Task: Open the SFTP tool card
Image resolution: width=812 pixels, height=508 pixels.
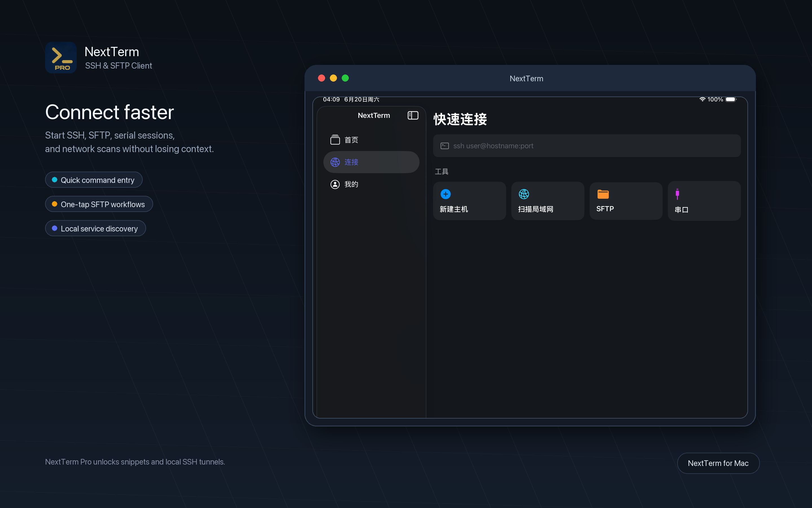Action: click(626, 201)
